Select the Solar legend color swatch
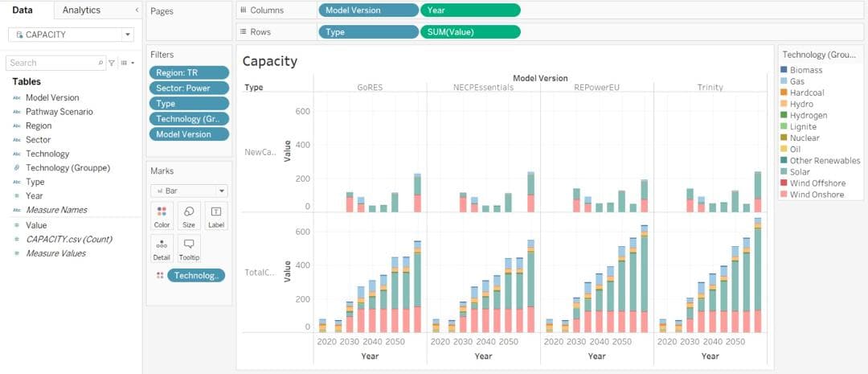The width and height of the screenshot is (868, 374). coord(783,172)
